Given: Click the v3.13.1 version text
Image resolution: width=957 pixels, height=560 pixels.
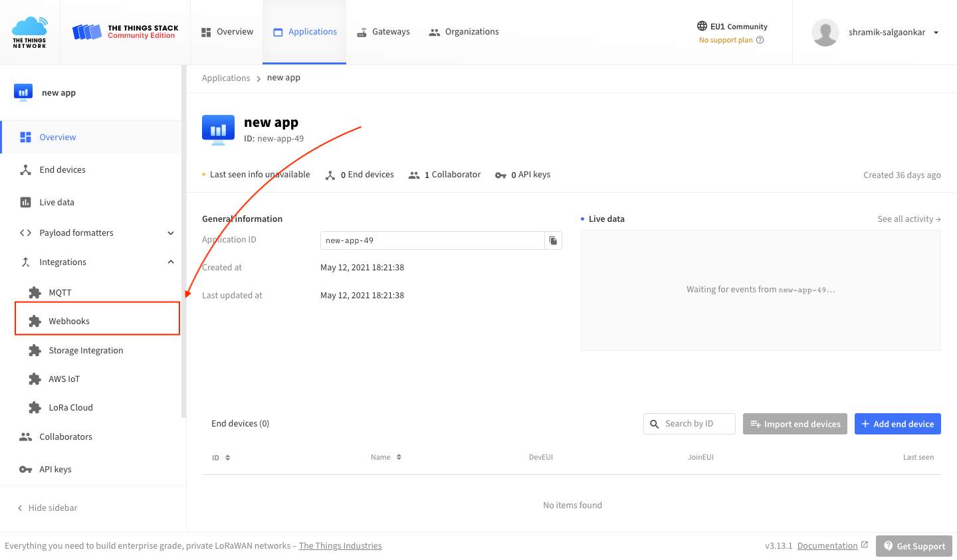Looking at the screenshot, I should coord(778,546).
